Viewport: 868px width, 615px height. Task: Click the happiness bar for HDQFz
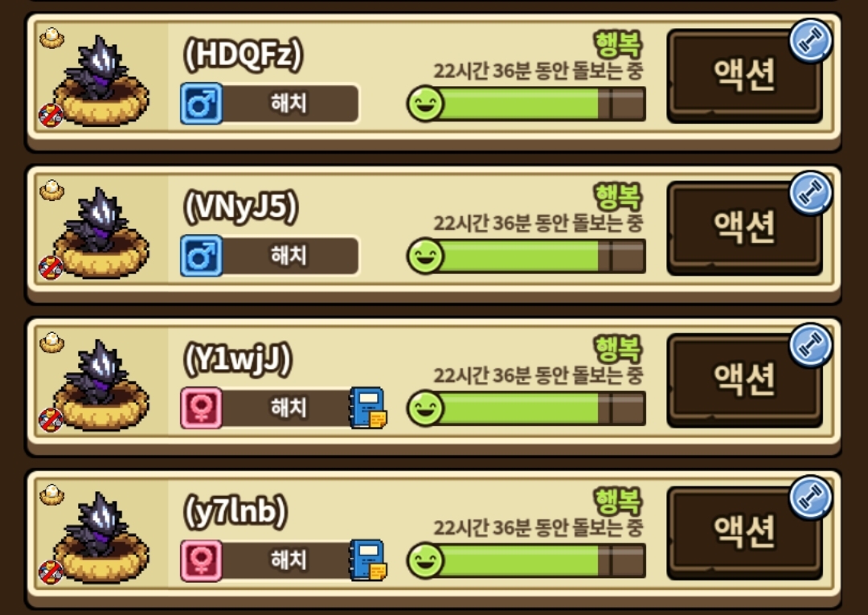[x=526, y=104]
